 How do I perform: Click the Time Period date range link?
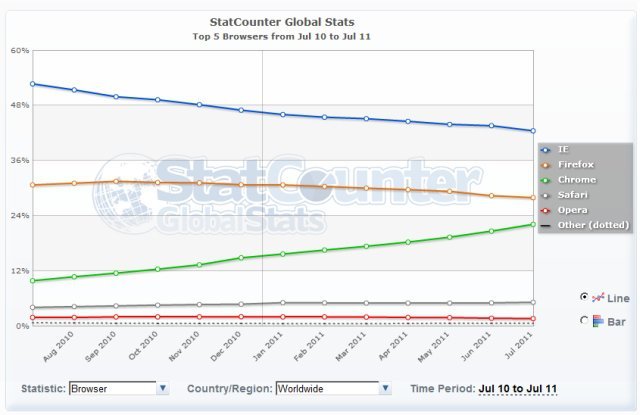(517, 388)
